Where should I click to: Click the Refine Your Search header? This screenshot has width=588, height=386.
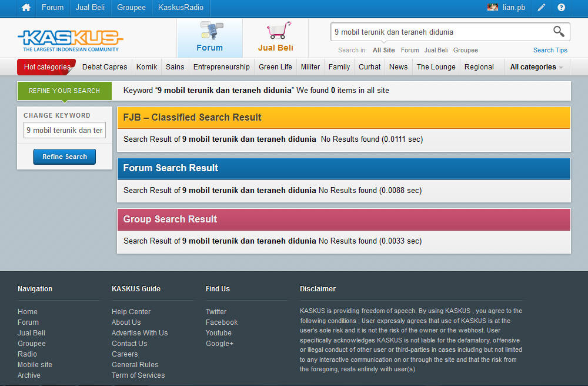[65, 91]
